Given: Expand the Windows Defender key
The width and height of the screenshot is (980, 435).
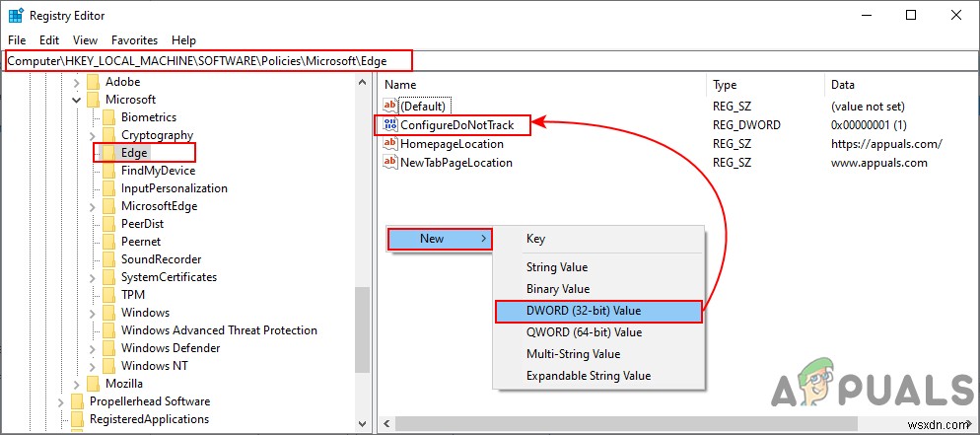Looking at the screenshot, I should tap(93, 348).
